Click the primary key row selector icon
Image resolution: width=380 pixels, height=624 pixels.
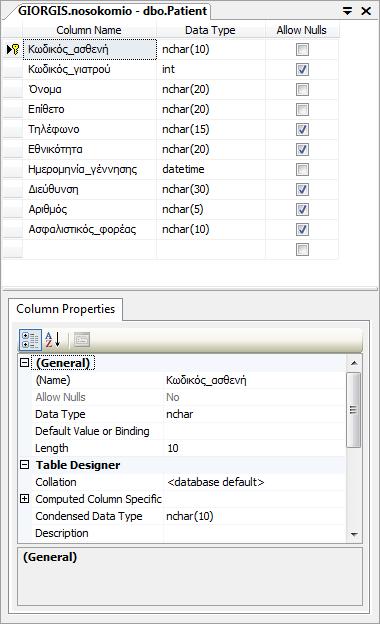click(13, 49)
